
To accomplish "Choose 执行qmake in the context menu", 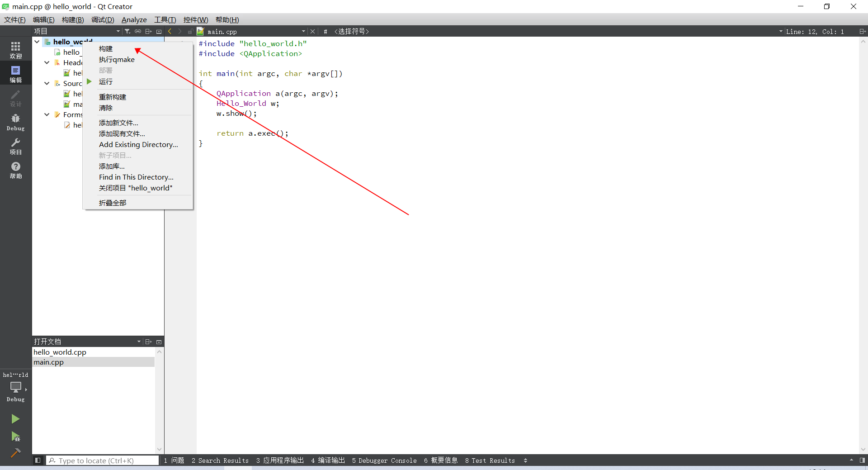I will pos(138,59).
